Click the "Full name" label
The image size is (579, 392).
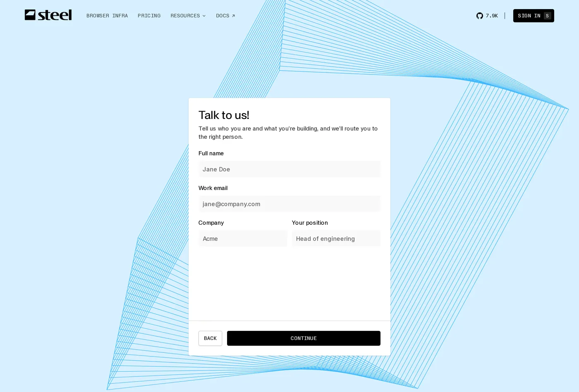pyautogui.click(x=211, y=153)
